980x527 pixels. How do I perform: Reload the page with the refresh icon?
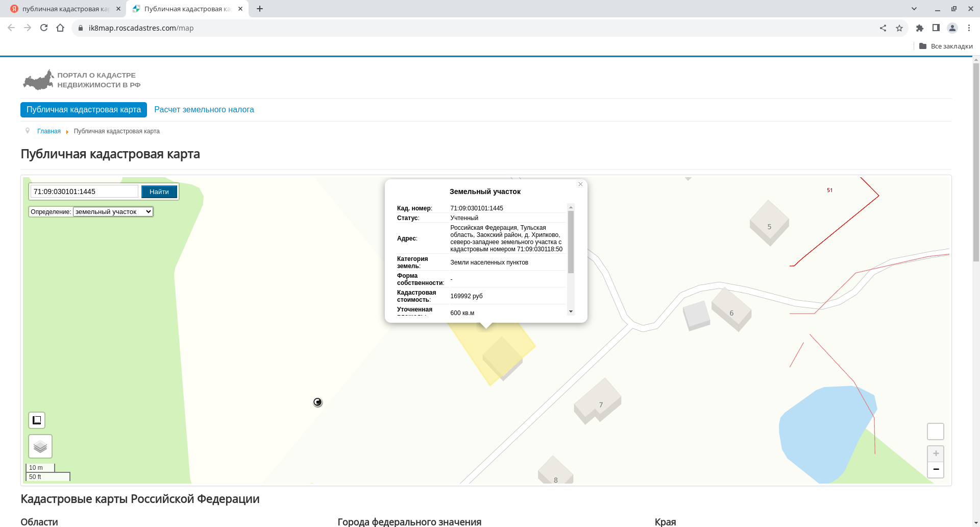pyautogui.click(x=44, y=28)
